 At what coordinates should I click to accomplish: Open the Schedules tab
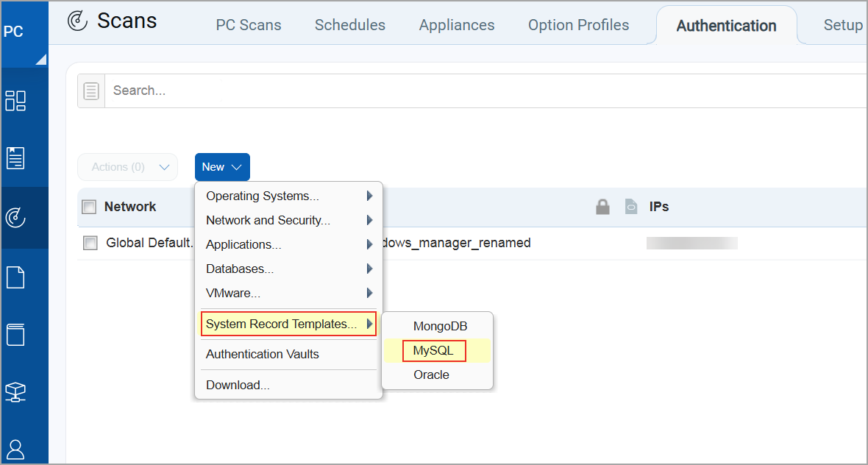[x=349, y=25]
